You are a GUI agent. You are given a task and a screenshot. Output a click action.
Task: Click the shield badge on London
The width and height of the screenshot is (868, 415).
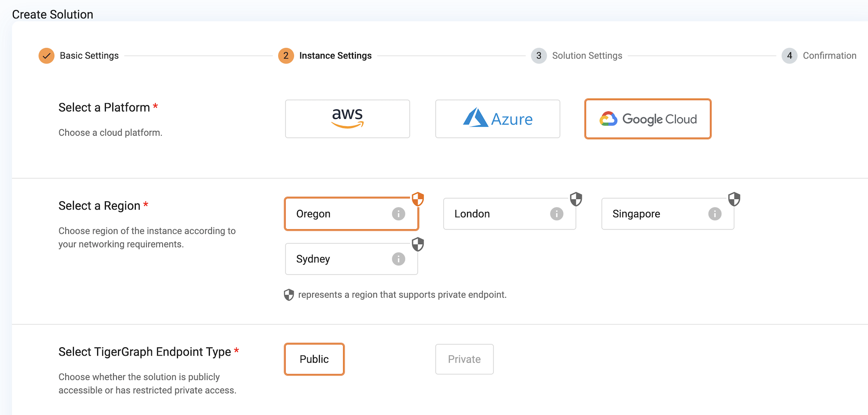tap(576, 199)
